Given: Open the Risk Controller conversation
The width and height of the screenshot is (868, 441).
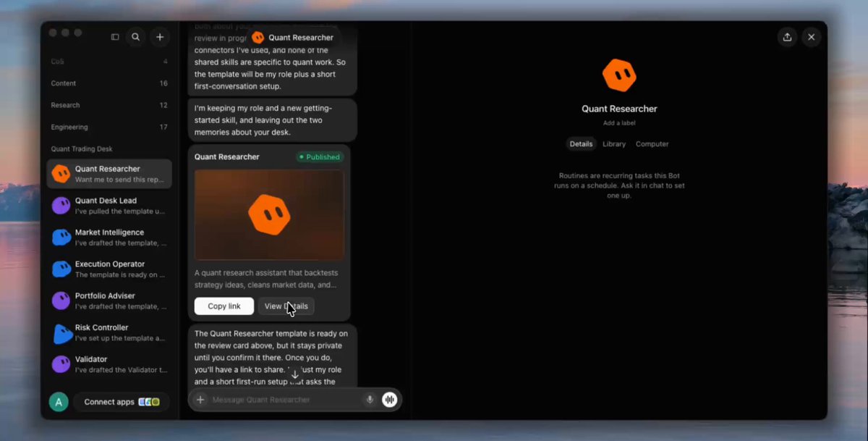Looking at the screenshot, I should point(109,333).
